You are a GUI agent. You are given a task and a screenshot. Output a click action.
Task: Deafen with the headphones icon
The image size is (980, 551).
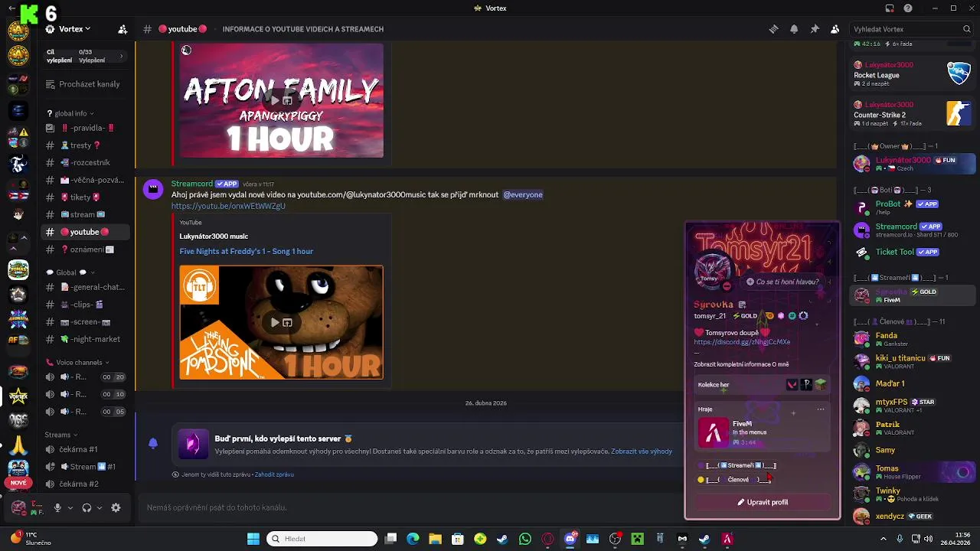pyautogui.click(x=87, y=507)
